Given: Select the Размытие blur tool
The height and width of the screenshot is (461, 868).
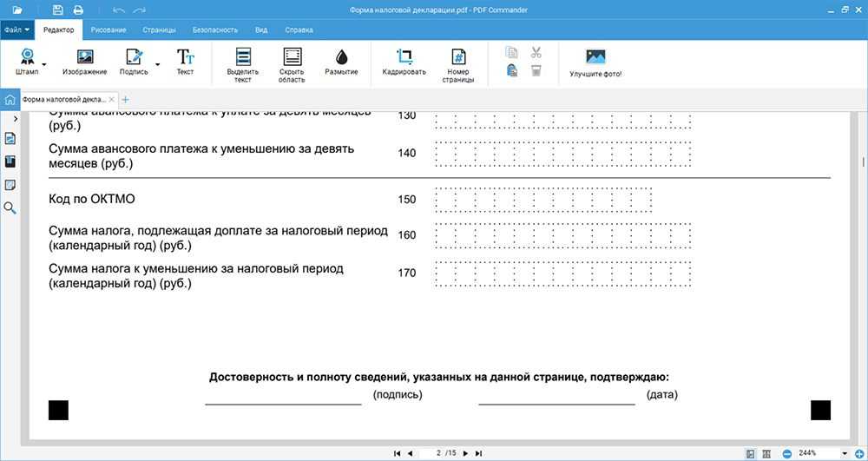Looking at the screenshot, I should point(341,57).
